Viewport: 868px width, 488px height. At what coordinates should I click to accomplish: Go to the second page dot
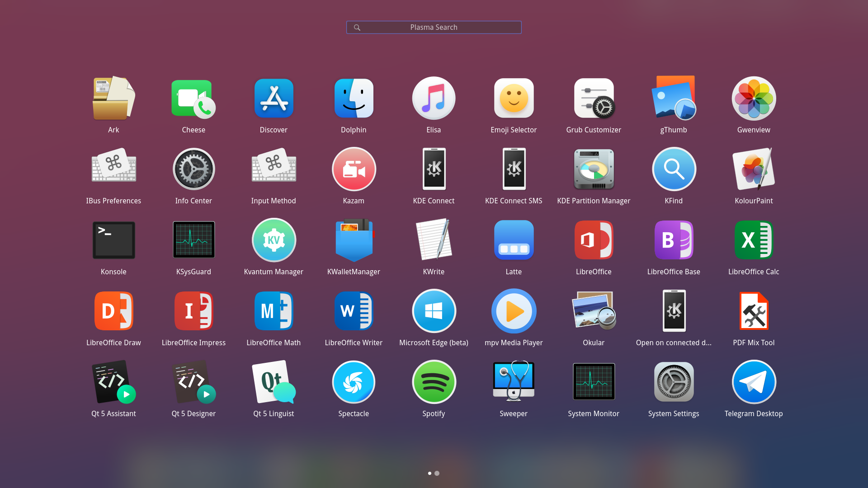437,473
